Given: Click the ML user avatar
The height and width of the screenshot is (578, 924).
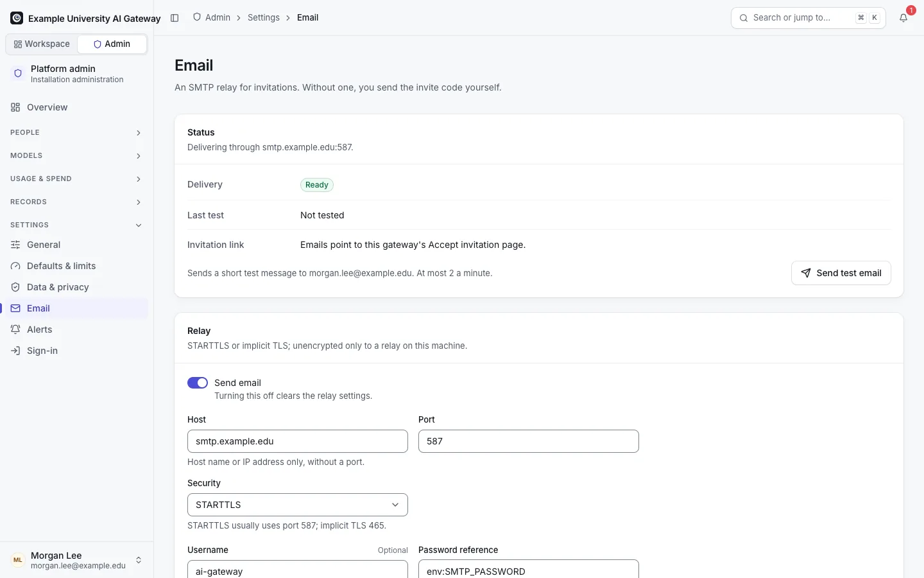Looking at the screenshot, I should click(x=18, y=560).
